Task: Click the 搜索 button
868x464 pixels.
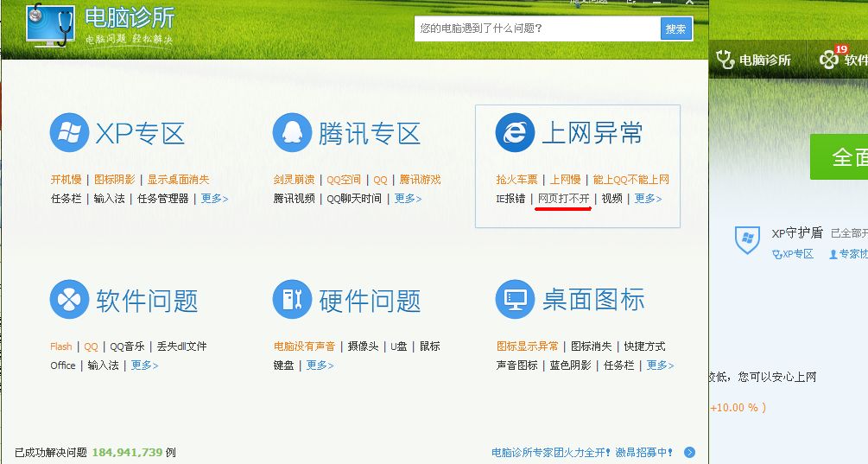Action: coord(676,29)
